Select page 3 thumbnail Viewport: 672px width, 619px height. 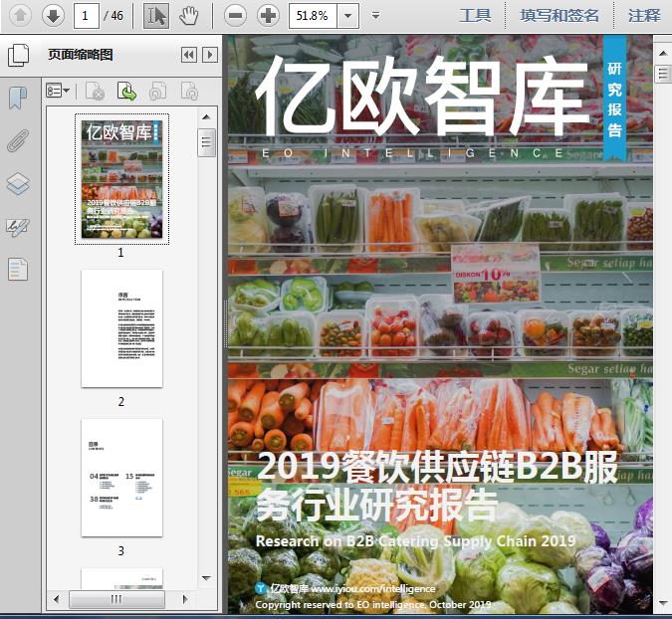click(122, 478)
